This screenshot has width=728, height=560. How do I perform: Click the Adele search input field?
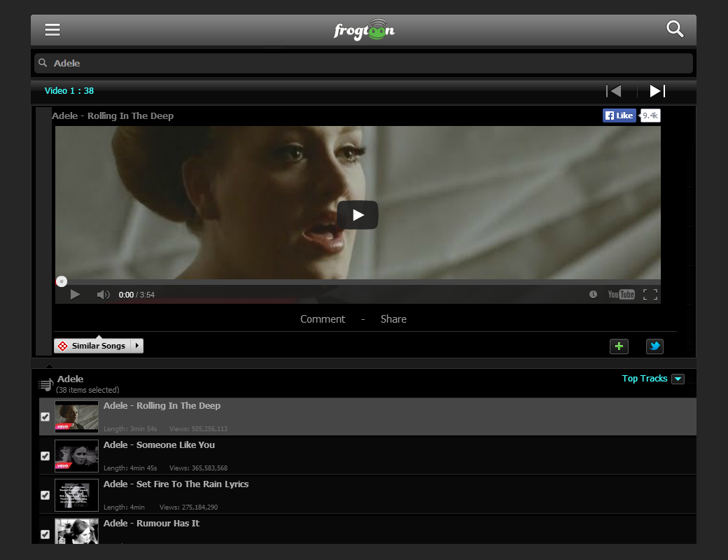point(364,63)
